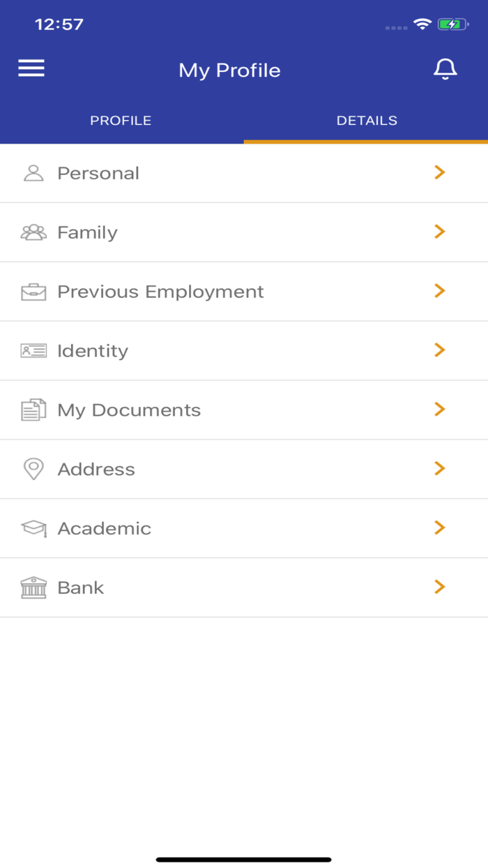The width and height of the screenshot is (488, 868).
Task: Open the Academic details row
Action: 244,529
